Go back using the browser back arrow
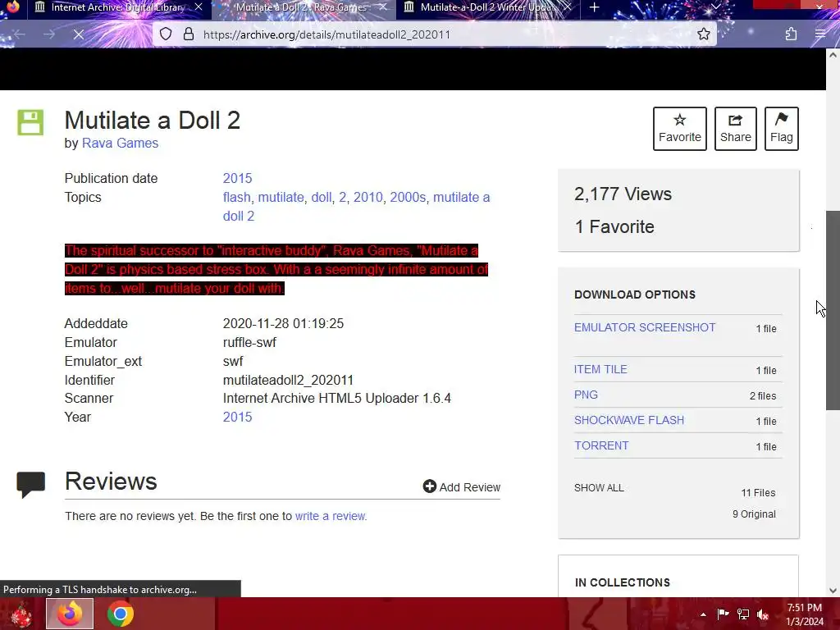This screenshot has height=630, width=840. point(20,34)
